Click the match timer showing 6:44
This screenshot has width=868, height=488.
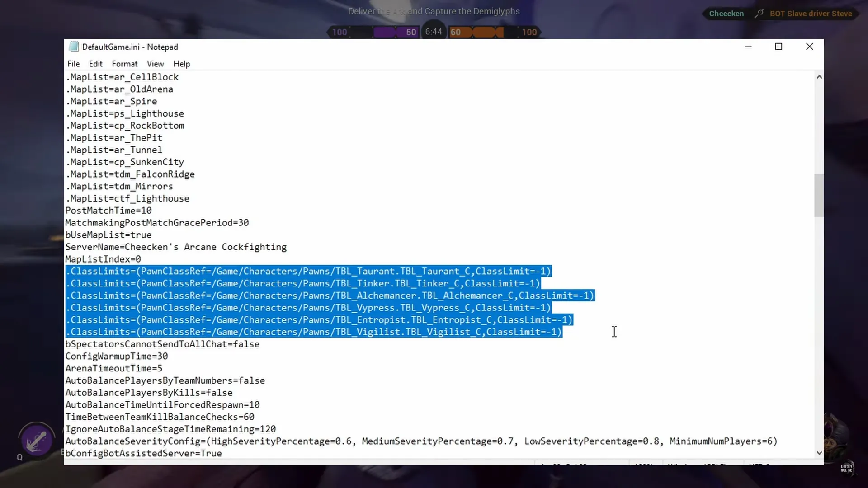point(433,32)
